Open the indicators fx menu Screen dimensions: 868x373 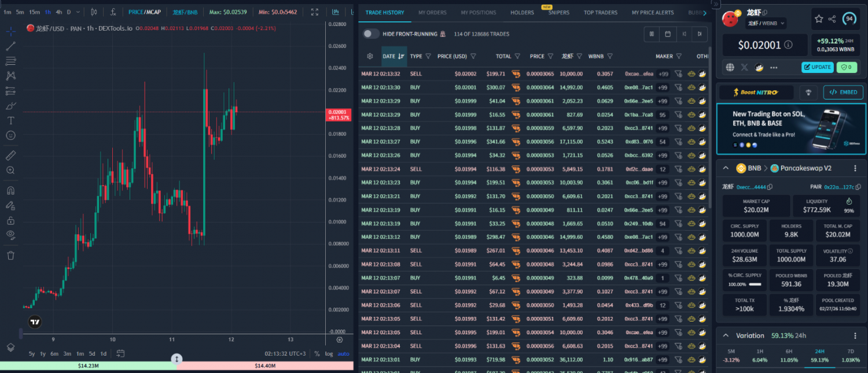point(113,12)
